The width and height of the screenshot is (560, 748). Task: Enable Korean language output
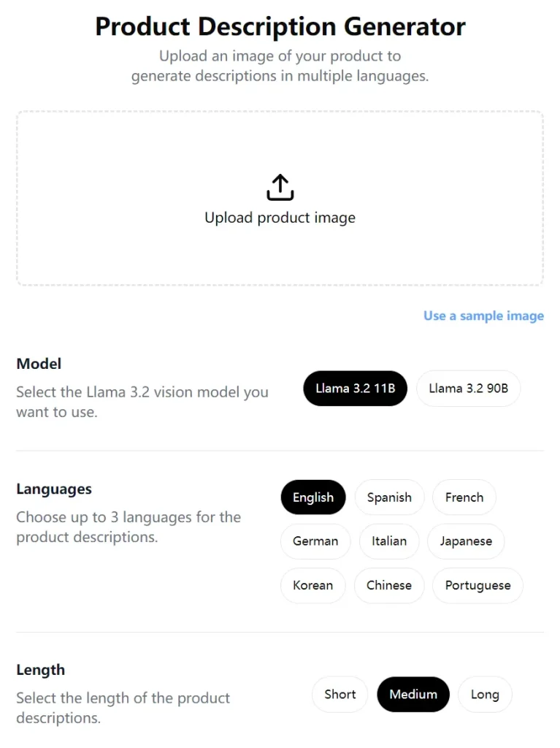coord(312,585)
